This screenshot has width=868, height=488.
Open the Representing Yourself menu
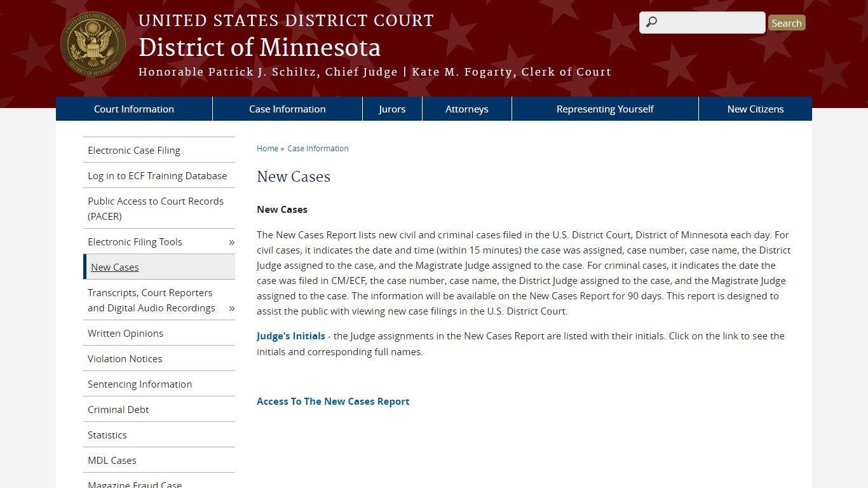[605, 109]
